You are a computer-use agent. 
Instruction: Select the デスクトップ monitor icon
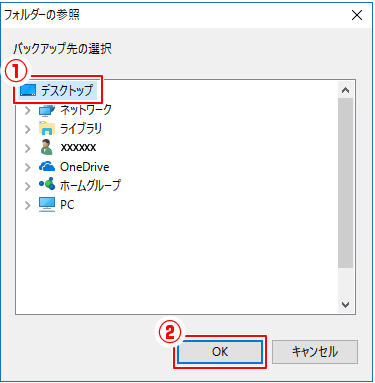28,90
